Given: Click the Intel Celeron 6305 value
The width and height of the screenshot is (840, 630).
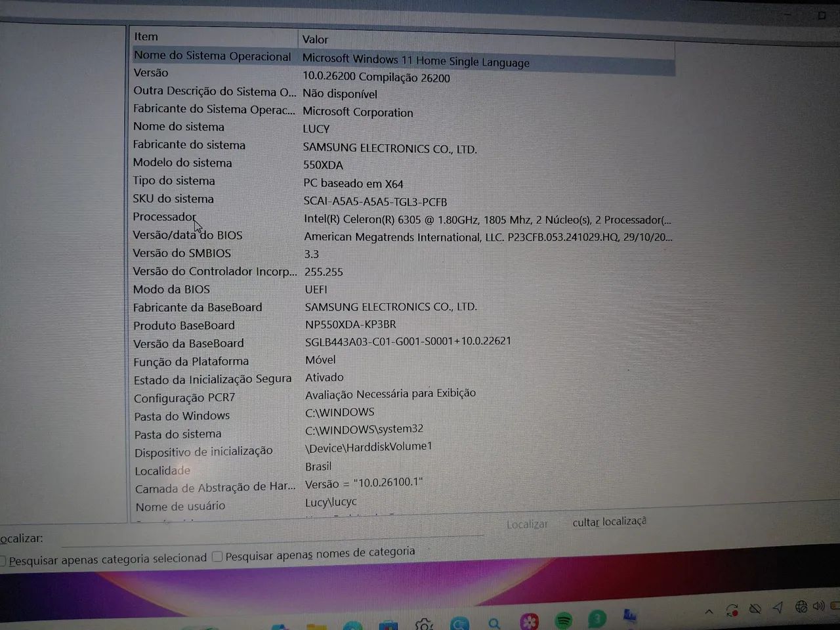Looking at the screenshot, I should tap(487, 220).
